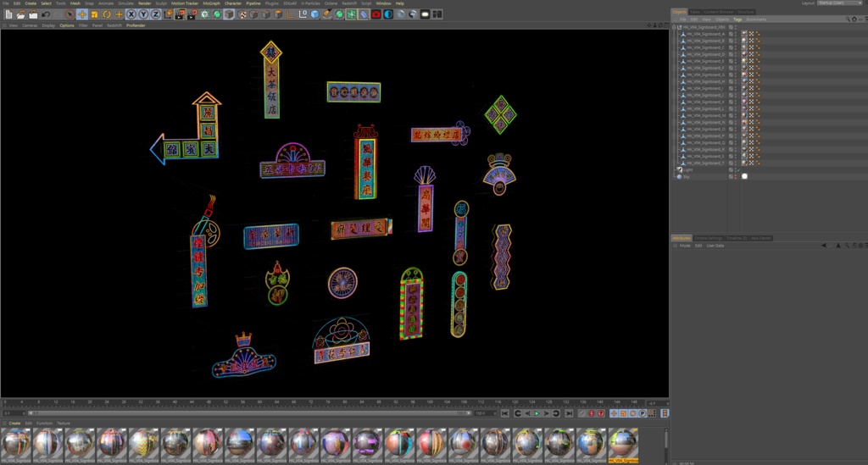Open viewport Options menu
Image resolution: width=868 pixels, height=465 pixels.
click(67, 25)
